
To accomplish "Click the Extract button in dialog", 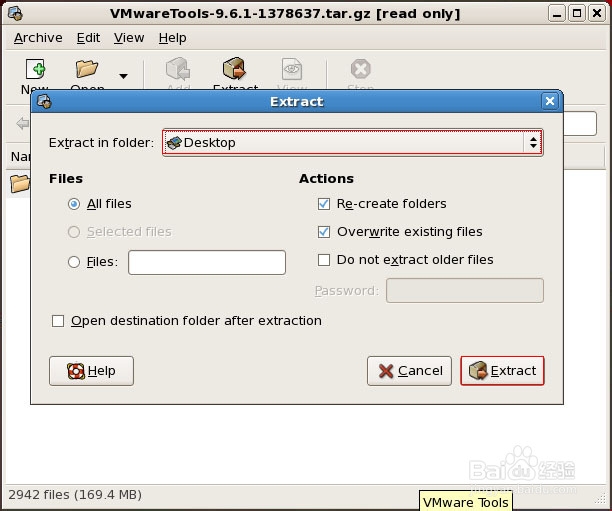I will pyautogui.click(x=502, y=371).
